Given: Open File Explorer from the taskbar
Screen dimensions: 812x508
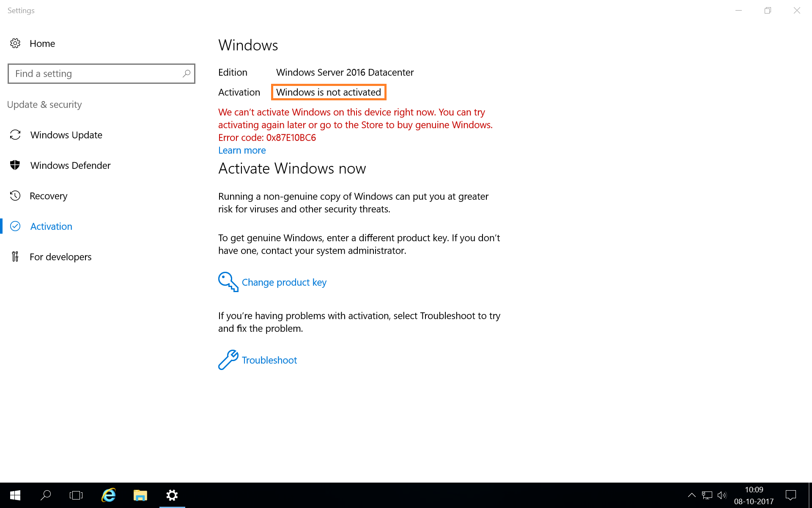Looking at the screenshot, I should click(140, 495).
